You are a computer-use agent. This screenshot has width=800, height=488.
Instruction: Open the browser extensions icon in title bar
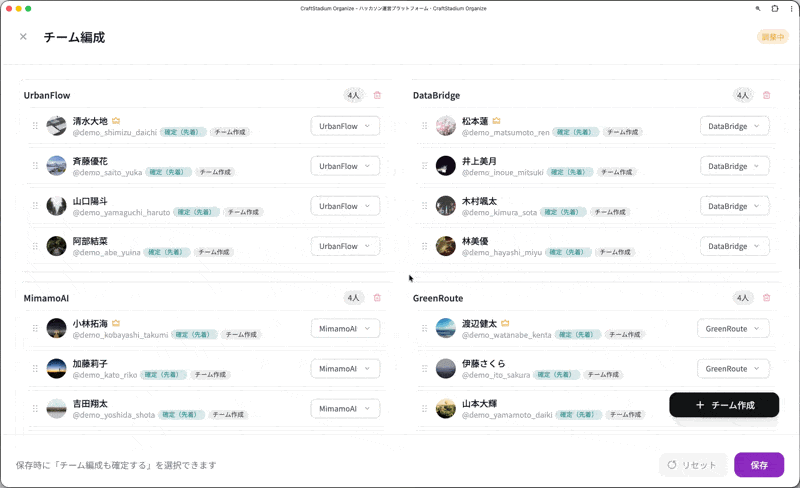(x=774, y=8)
